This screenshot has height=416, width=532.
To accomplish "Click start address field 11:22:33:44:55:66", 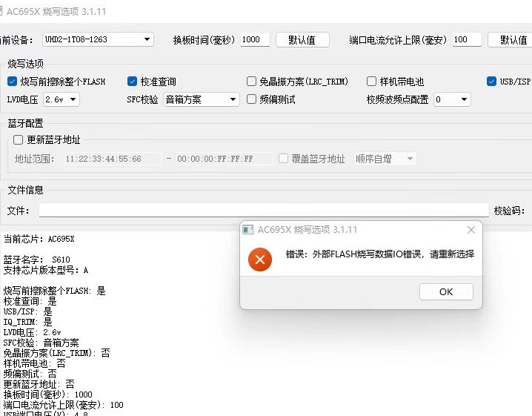I will point(113,159).
